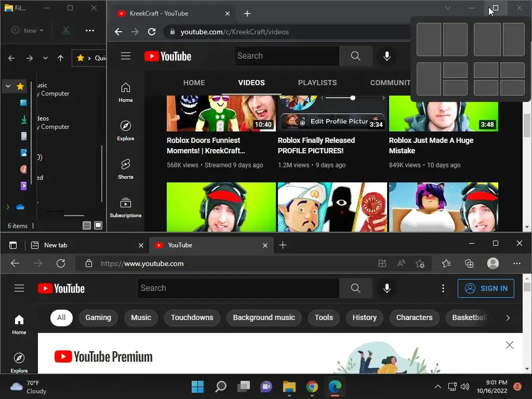
Task: Click voice search microphone in Chrome YouTube
Action: [387, 56]
